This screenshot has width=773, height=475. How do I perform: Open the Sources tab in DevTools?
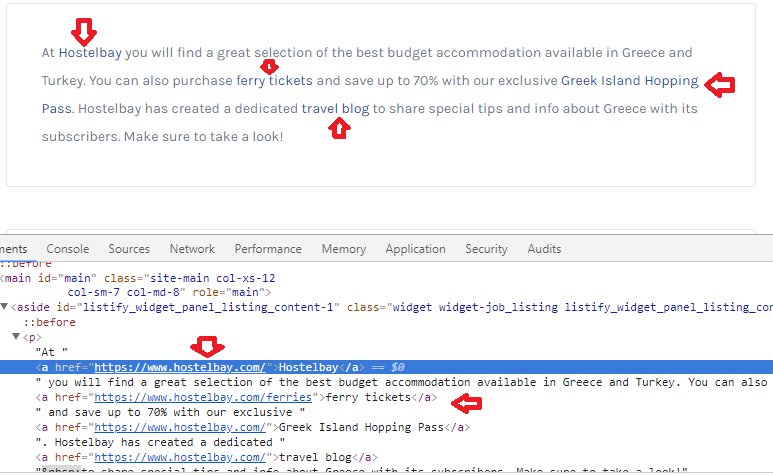[x=129, y=249]
